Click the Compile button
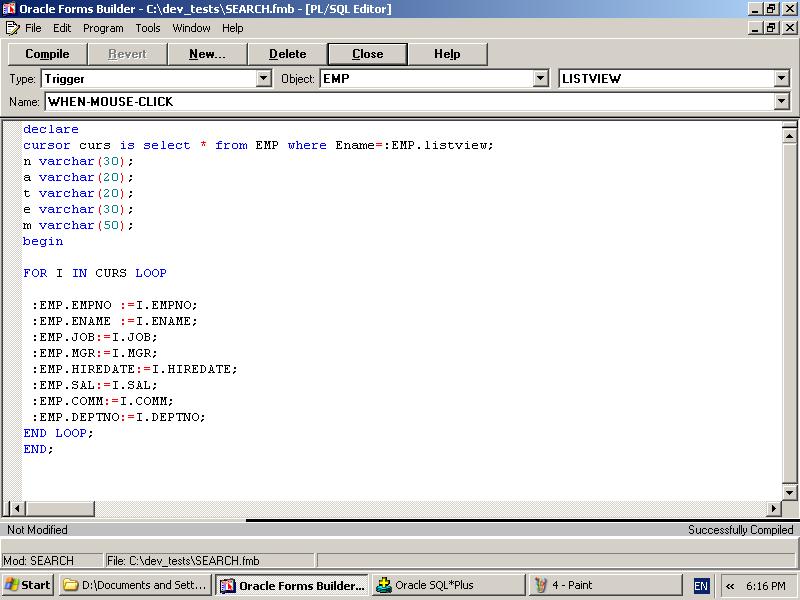The width and height of the screenshot is (800, 600). (47, 54)
